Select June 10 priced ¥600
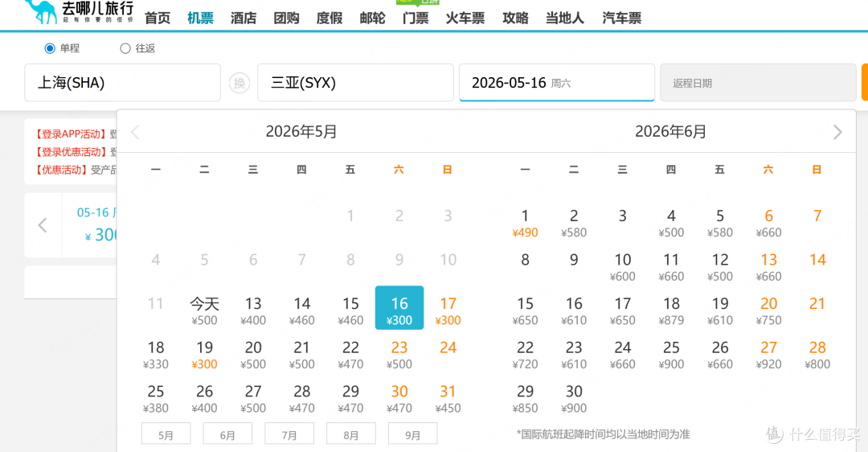The height and width of the screenshot is (452, 868). [622, 267]
